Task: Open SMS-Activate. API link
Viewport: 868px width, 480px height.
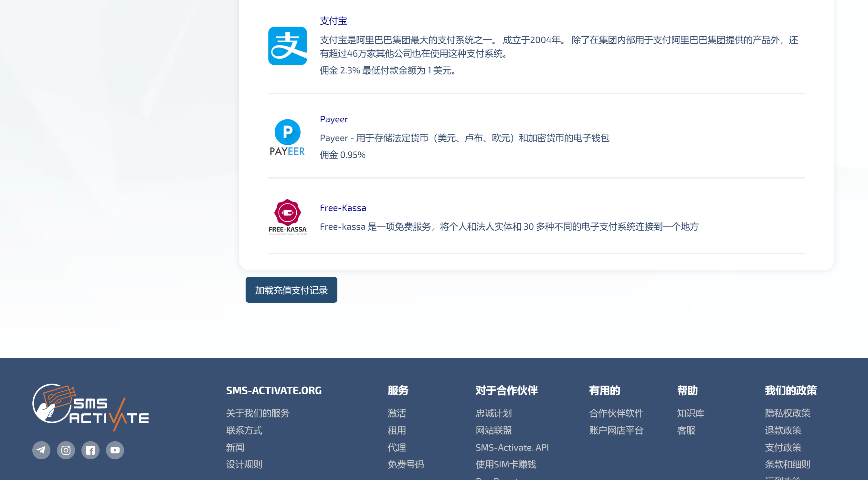Action: [x=512, y=447]
